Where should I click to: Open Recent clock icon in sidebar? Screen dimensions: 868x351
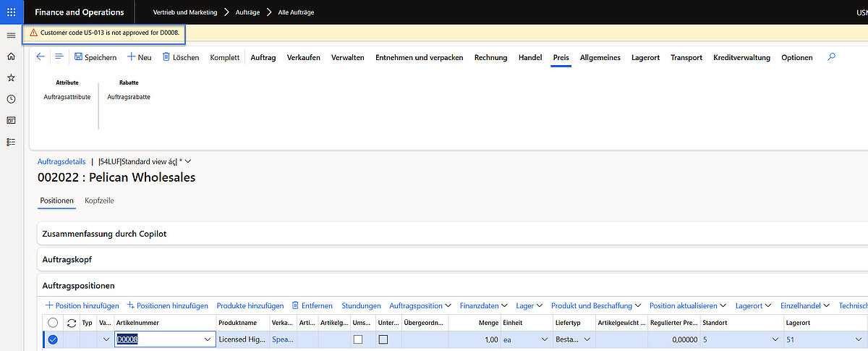[11, 99]
